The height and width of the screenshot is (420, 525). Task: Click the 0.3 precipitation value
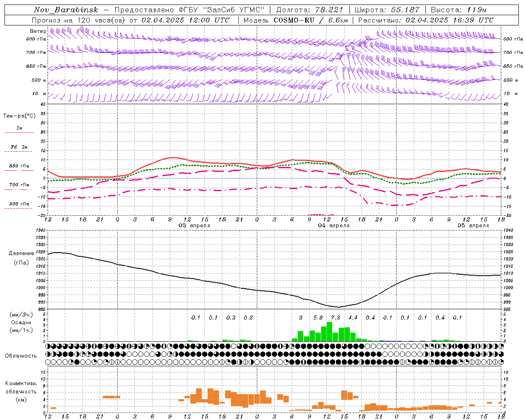231,318
